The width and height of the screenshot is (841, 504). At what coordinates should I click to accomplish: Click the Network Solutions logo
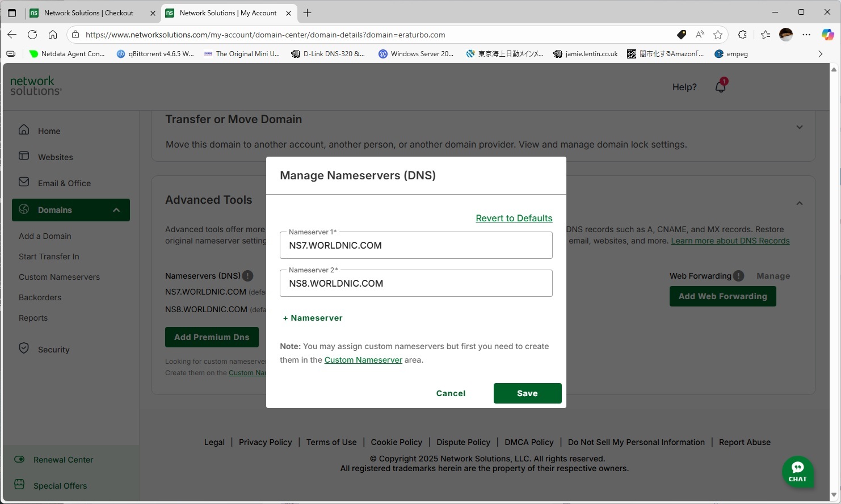36,86
